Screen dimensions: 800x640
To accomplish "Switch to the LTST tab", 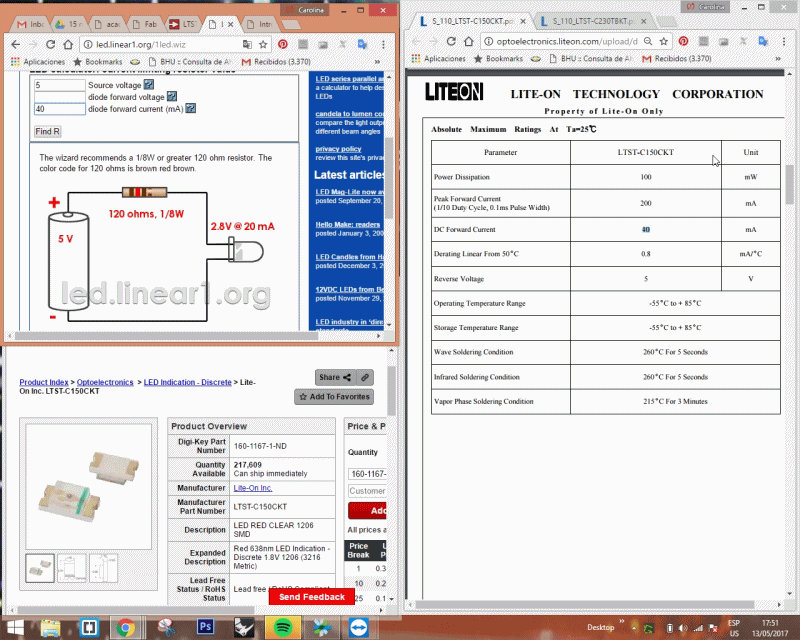I will point(183,24).
